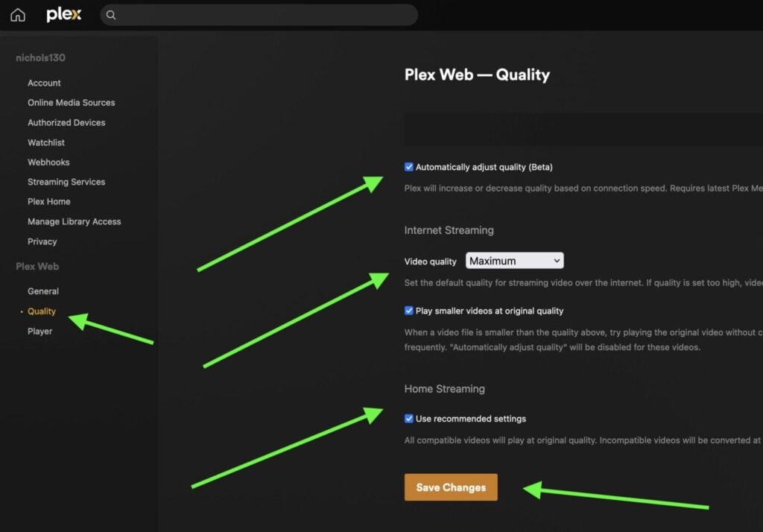The height and width of the screenshot is (532, 763).
Task: Click the Plex logo
Action: tap(63, 15)
